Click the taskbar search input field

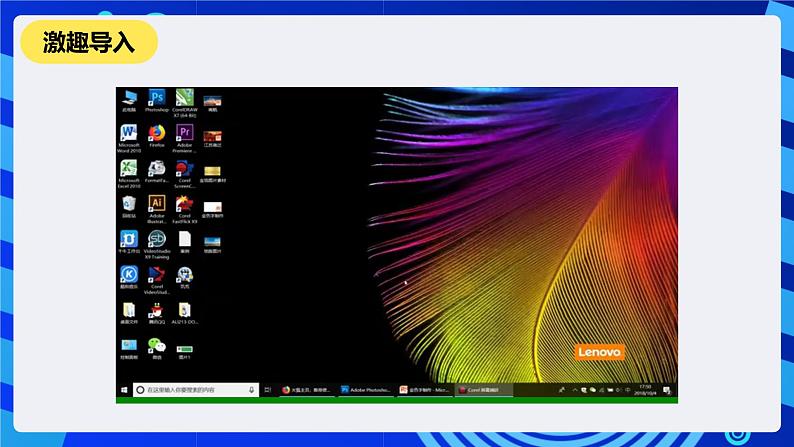tap(196, 390)
